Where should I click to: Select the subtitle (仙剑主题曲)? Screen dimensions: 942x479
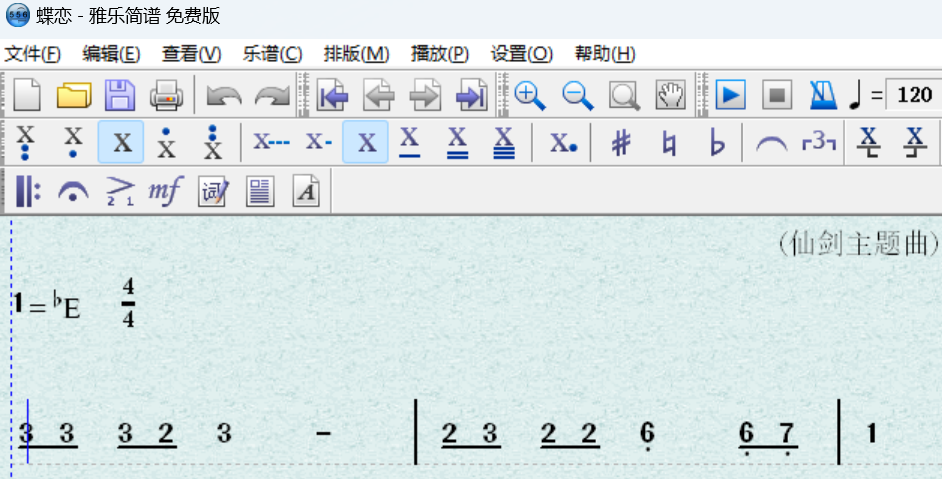point(860,243)
